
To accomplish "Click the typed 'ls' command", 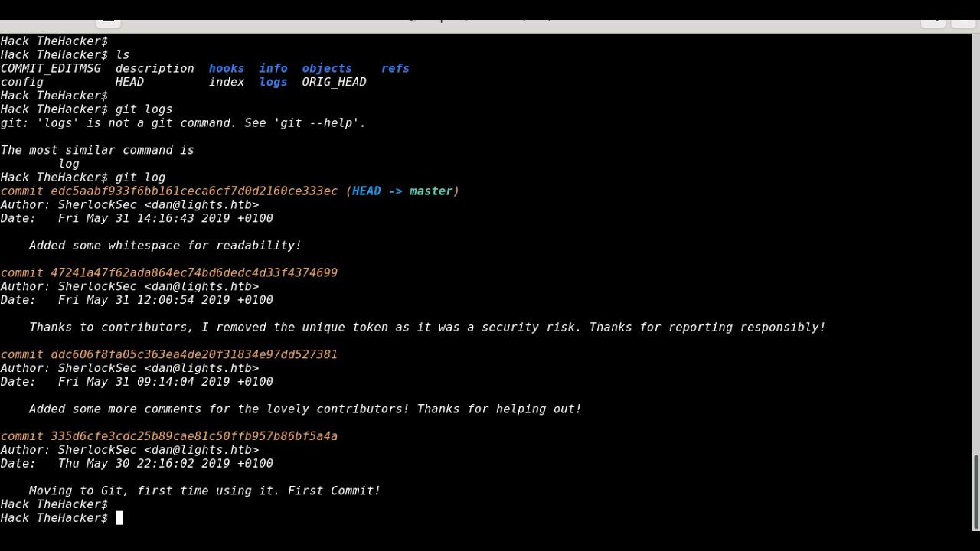I will tap(122, 55).
